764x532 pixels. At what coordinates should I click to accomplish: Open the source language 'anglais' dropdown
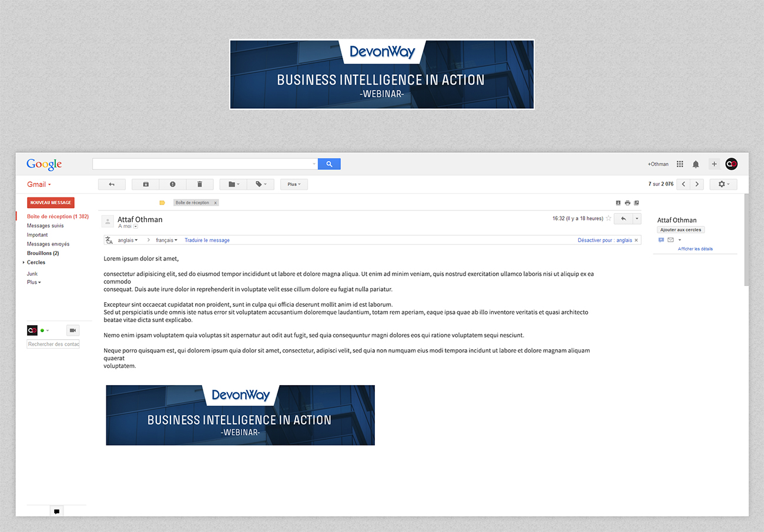128,240
